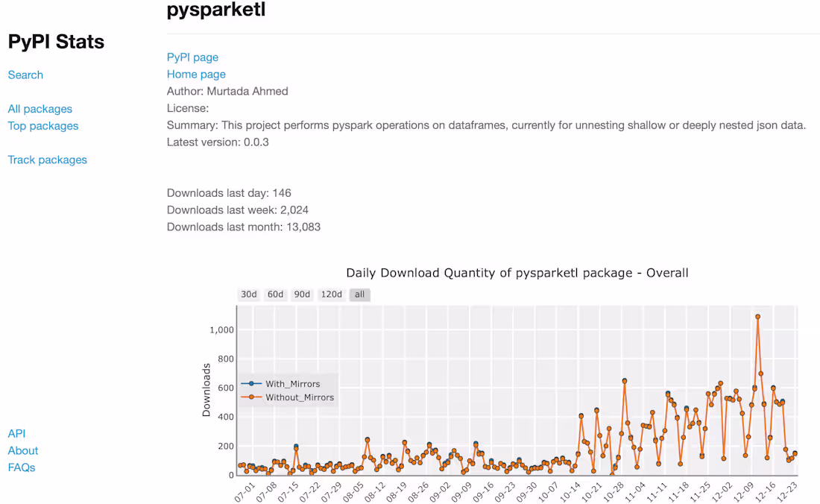The width and height of the screenshot is (820, 504).
Task: Open the API documentation link
Action: click(x=16, y=433)
